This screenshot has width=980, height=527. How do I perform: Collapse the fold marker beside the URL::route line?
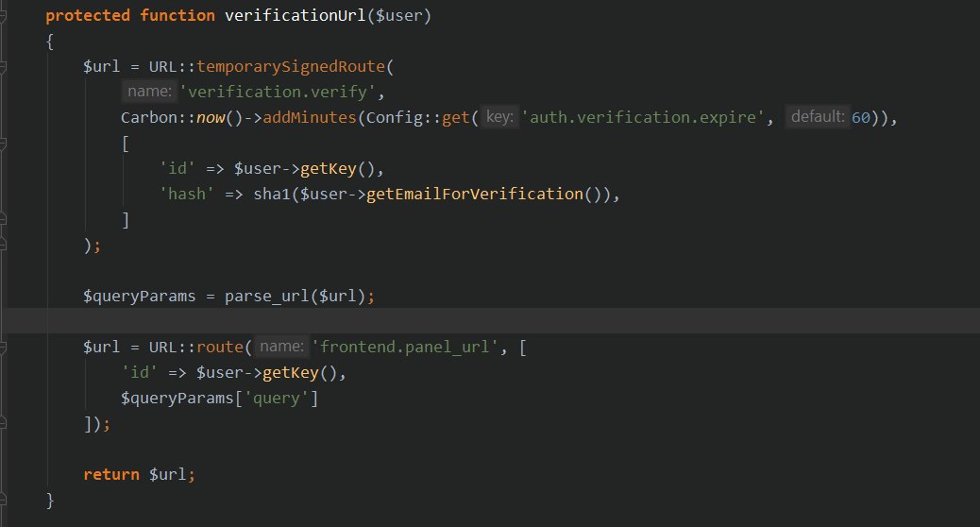click(x=3, y=347)
